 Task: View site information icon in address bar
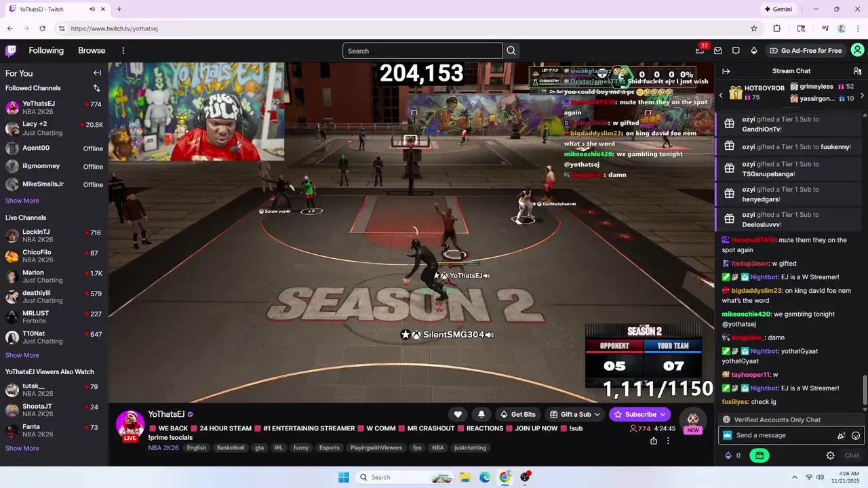(x=62, y=28)
